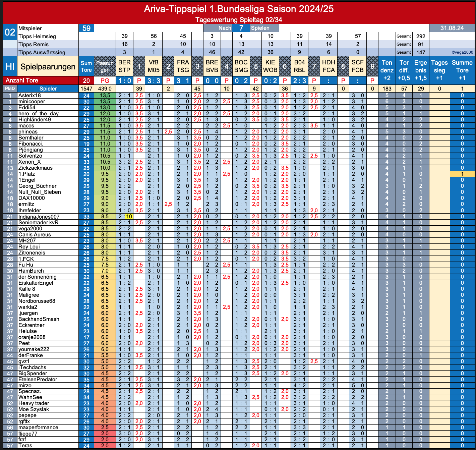This screenshot has width=476, height=450.
Task: Click the 'Anzahl Tore' red label cell
Action: click(x=41, y=80)
